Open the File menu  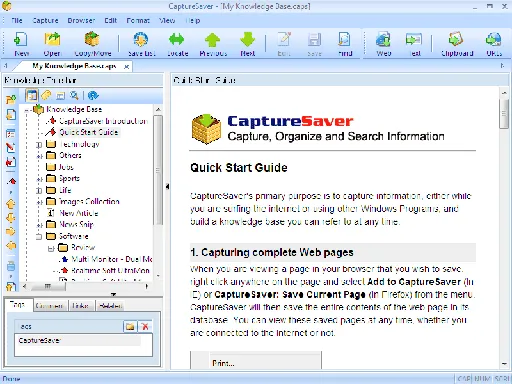17,20
